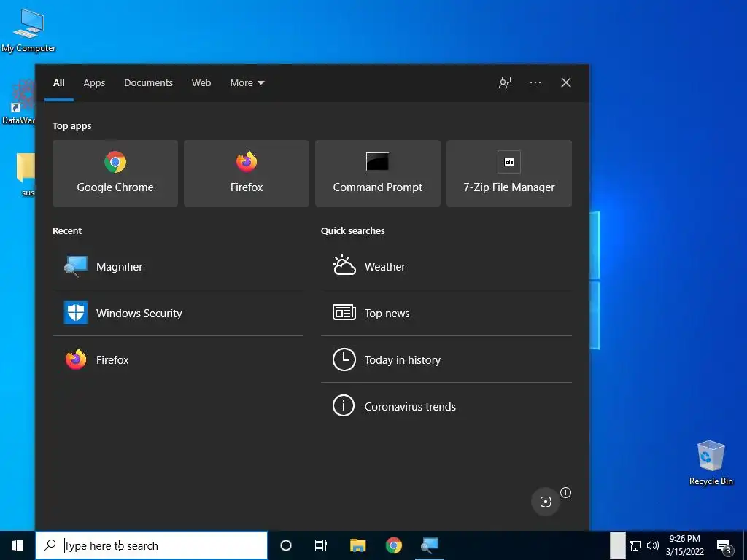Run Today in history quick search
The height and width of the screenshot is (560, 747).
pos(446,359)
